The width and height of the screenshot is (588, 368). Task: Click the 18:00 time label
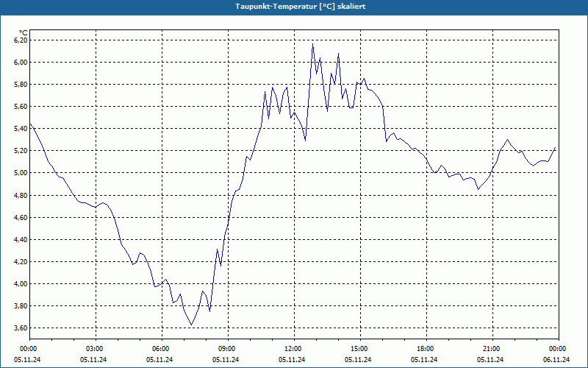426,349
